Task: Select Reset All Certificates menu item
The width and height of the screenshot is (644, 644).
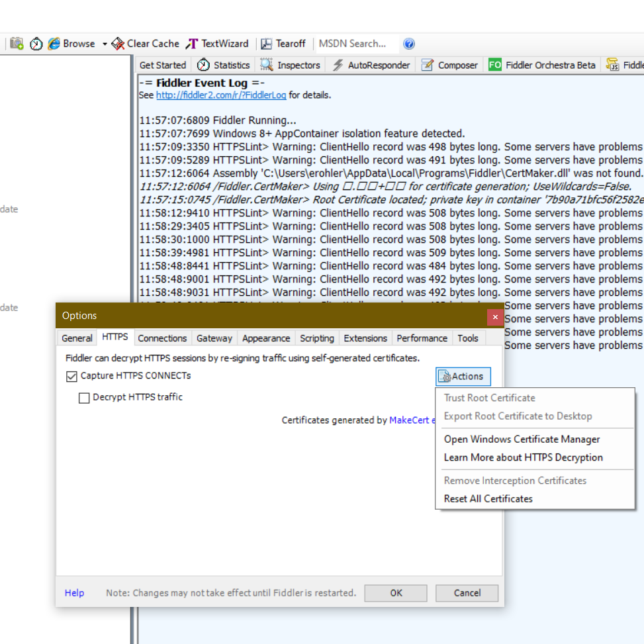Action: (x=488, y=498)
